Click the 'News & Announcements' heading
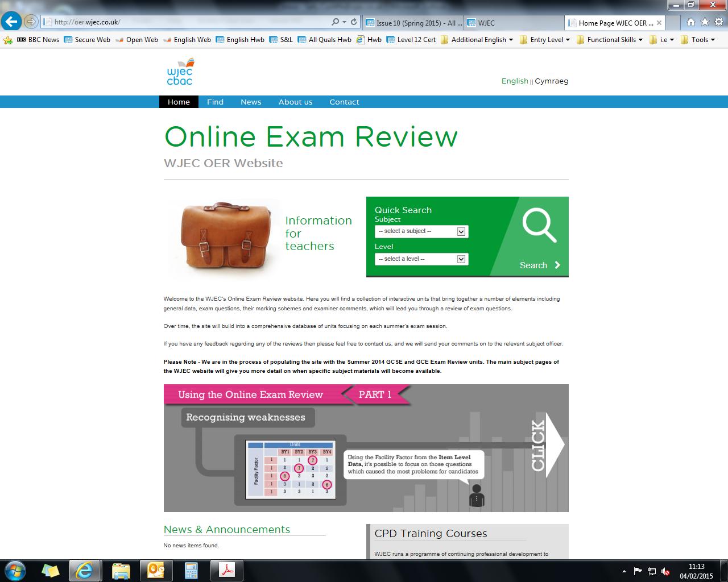Screen dimensions: 728x582 point(227,529)
